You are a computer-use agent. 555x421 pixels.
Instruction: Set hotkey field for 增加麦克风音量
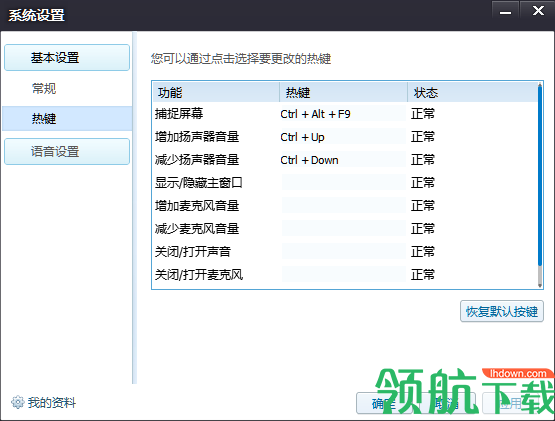tap(344, 206)
